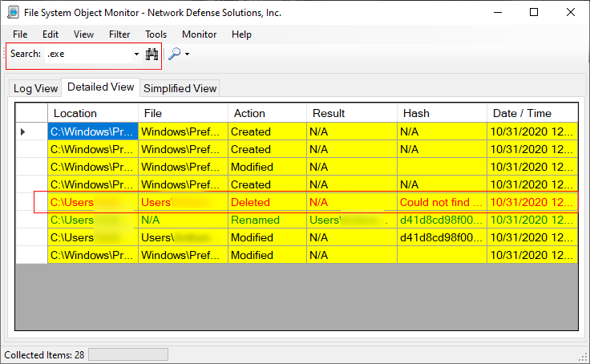The height and width of the screenshot is (364, 590).
Task: Select the Deleted action row
Action: click(x=250, y=203)
